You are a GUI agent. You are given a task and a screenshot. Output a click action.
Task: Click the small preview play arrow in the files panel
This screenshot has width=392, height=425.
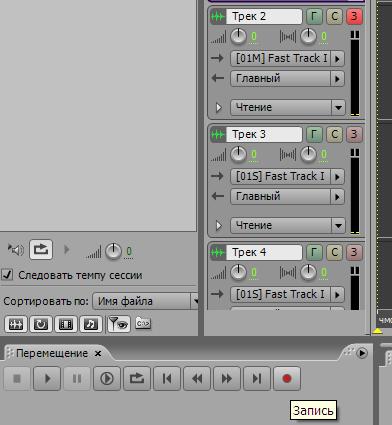(67, 249)
